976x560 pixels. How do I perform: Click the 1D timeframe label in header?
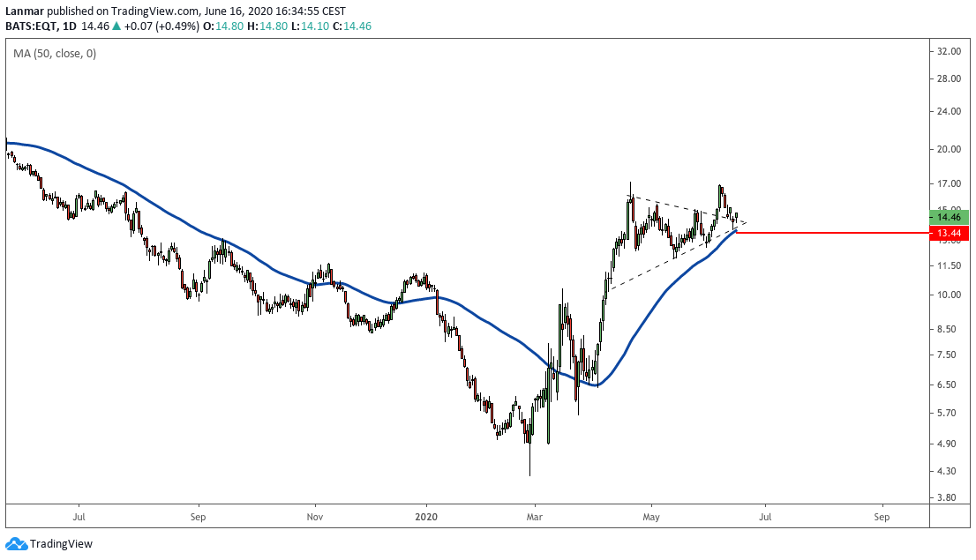click(69, 26)
